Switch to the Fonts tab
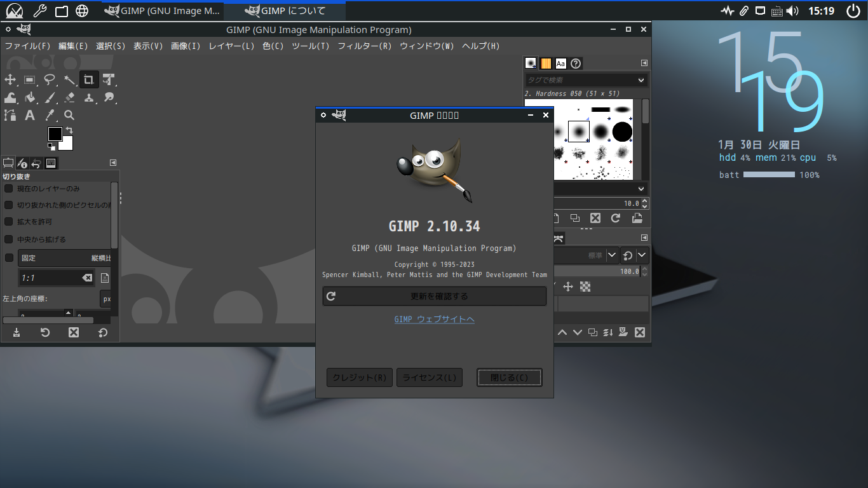The height and width of the screenshot is (488, 868). point(560,64)
